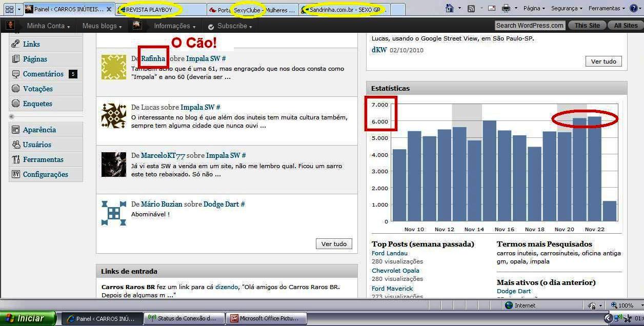Click the Enquetes sidebar icon
Viewport: 644px width, 326px height.
click(16, 104)
